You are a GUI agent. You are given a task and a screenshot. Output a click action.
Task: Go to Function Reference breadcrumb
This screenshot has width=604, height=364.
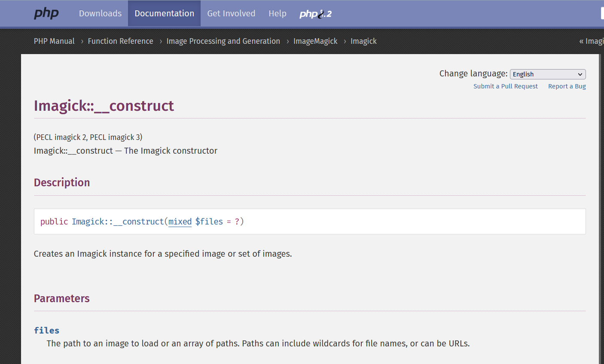click(120, 41)
